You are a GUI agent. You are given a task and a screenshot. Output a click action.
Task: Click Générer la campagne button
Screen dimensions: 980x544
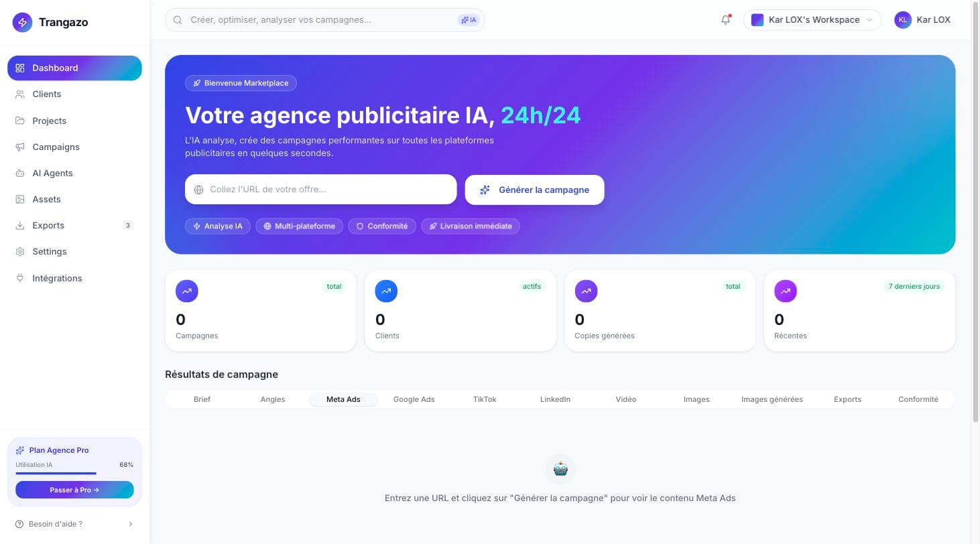point(534,190)
